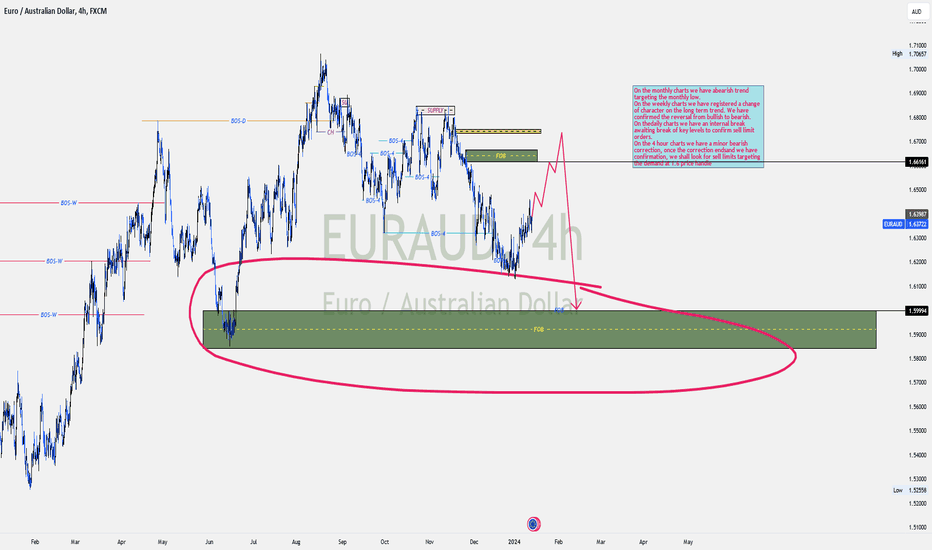Select the yellow dashed supply band
Screen dimensions: 932x550
pyautogui.click(x=499, y=131)
